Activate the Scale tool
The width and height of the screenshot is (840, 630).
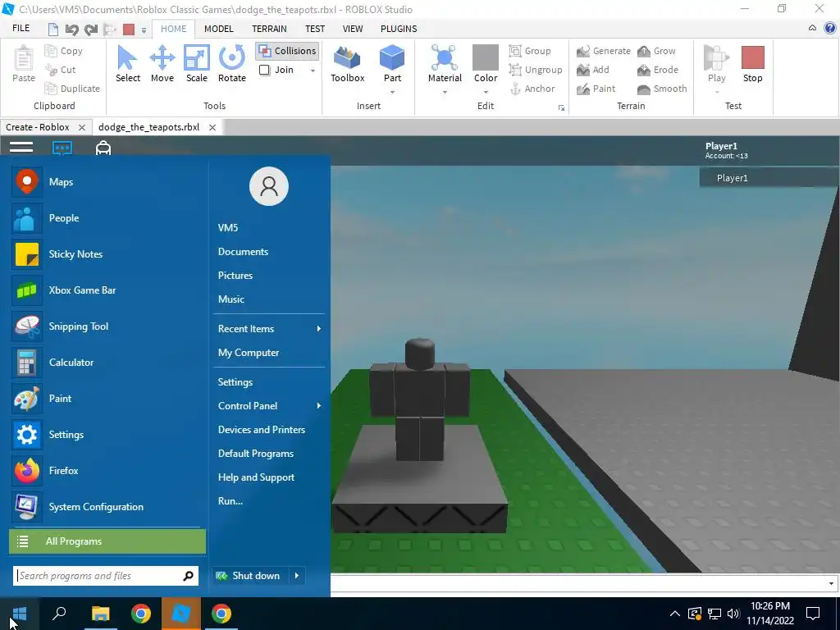coord(197,64)
